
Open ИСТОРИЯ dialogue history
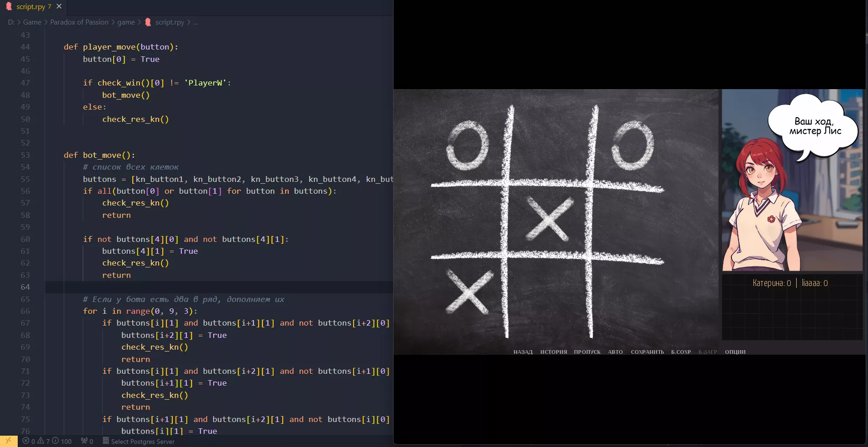(554, 352)
